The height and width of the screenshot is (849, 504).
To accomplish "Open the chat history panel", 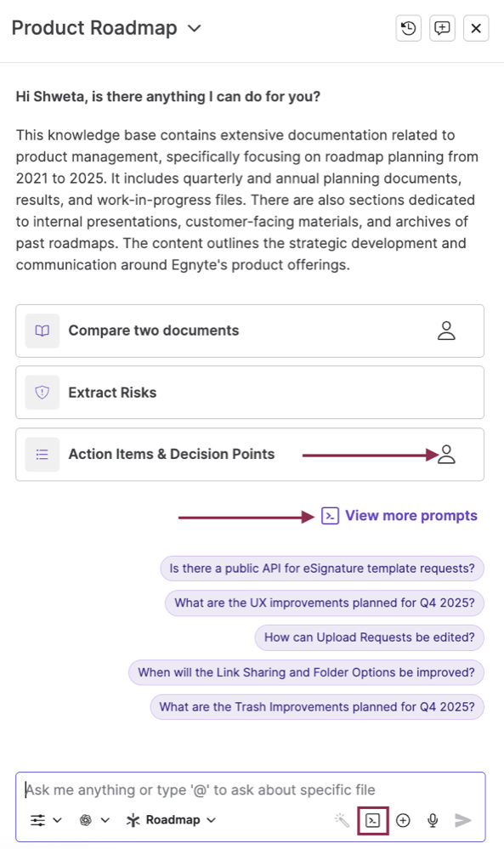I will point(408,28).
